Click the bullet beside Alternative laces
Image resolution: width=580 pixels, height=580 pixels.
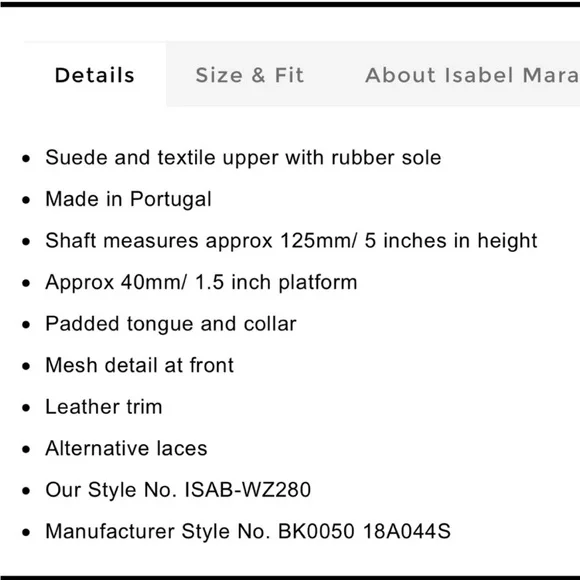(x=26, y=449)
